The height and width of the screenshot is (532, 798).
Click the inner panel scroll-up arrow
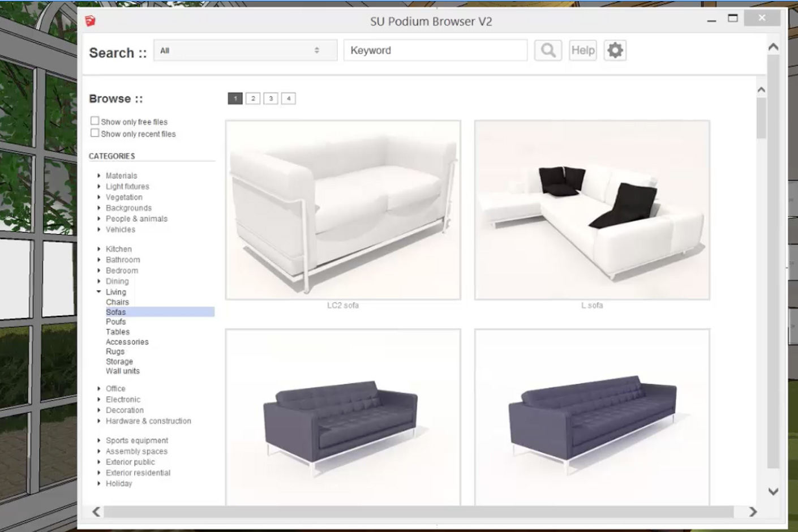[761, 89]
